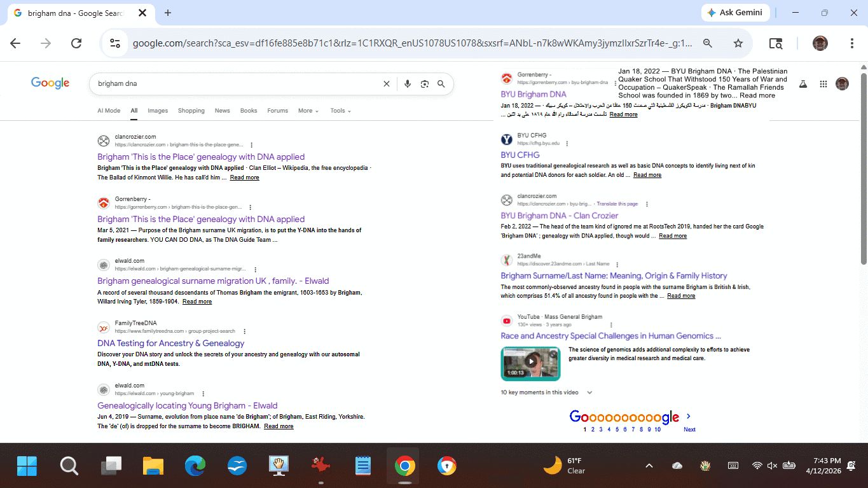
Task: Reload the current page
Action: tap(76, 43)
